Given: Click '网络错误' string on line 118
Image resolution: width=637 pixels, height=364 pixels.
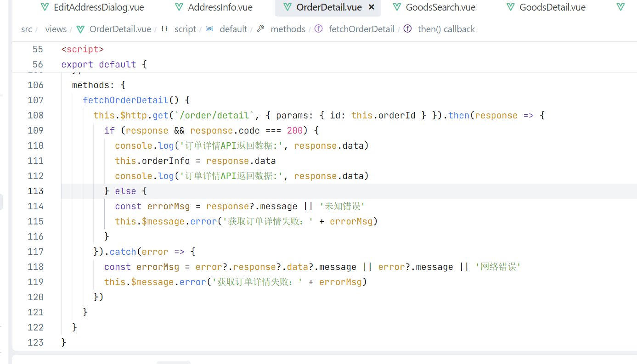Looking at the screenshot, I should [498, 267].
